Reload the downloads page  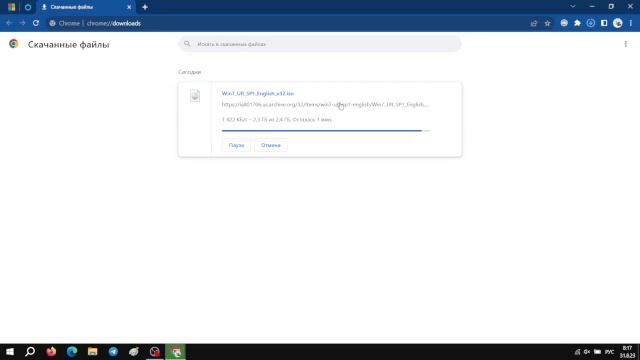[36, 23]
